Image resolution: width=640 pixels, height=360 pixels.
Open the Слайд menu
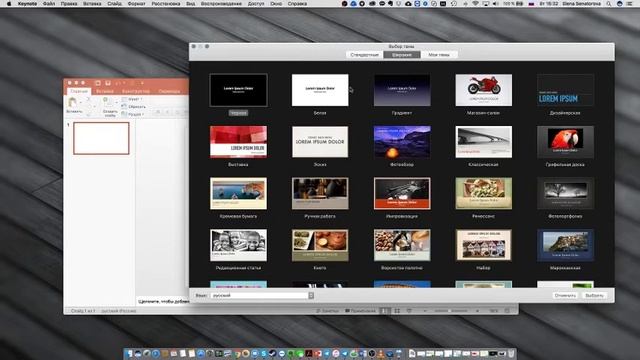point(114,3)
